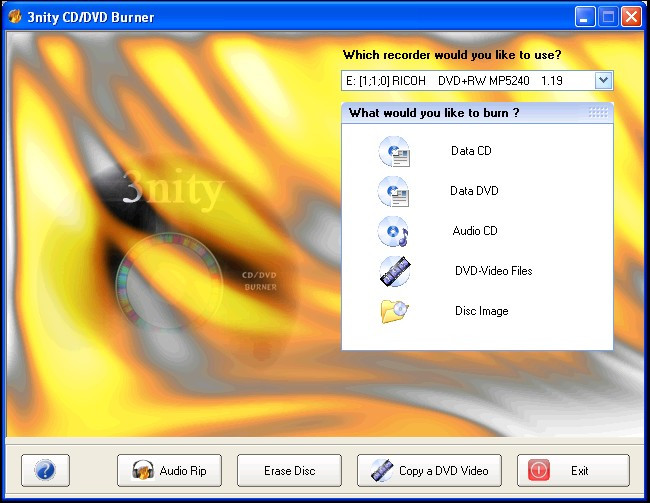Screen dimensions: 650x503
Task: Click the dotted grip on burn panel header
Action: pyautogui.click(x=598, y=112)
